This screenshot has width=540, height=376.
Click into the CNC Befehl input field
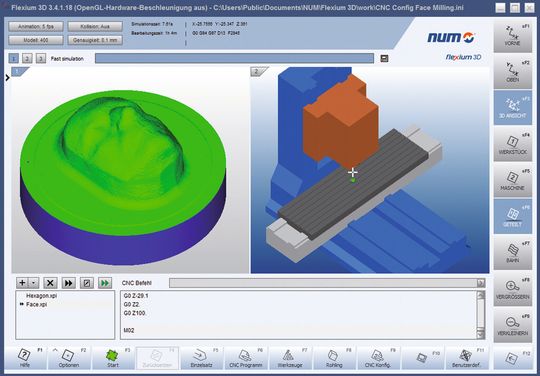[323, 283]
